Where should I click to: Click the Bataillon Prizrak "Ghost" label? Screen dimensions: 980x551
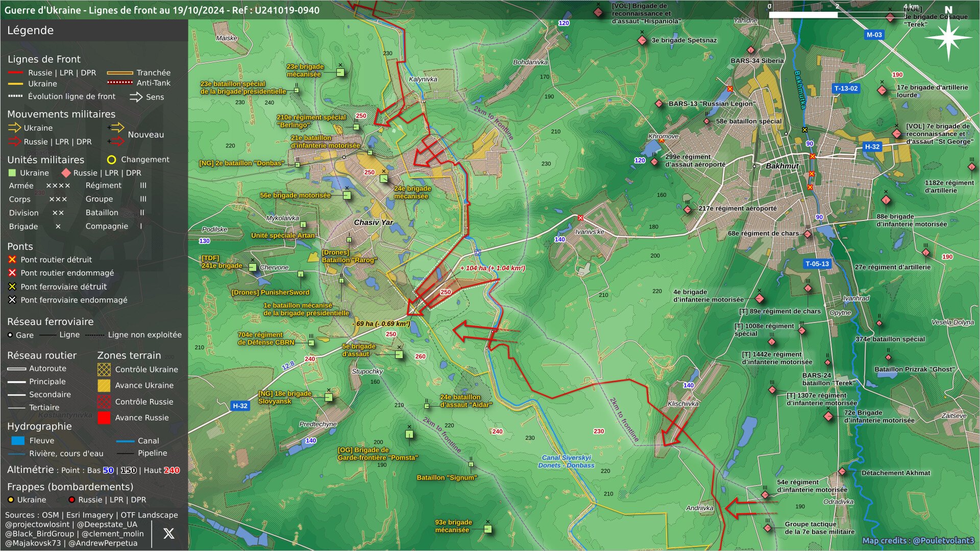[x=914, y=369]
